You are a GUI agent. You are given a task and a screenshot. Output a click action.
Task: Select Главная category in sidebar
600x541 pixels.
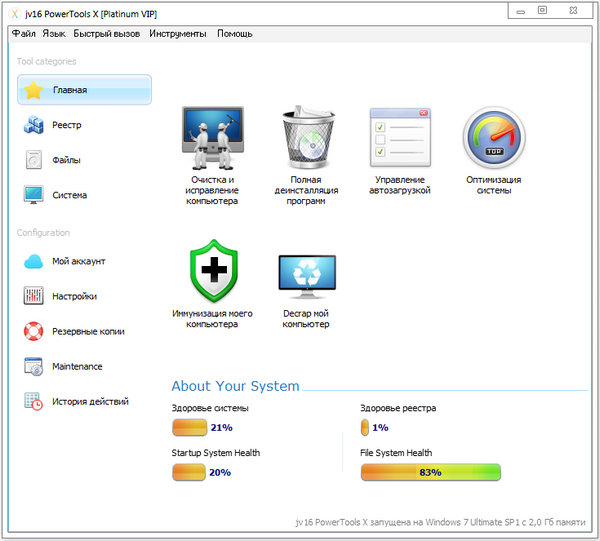[84, 90]
